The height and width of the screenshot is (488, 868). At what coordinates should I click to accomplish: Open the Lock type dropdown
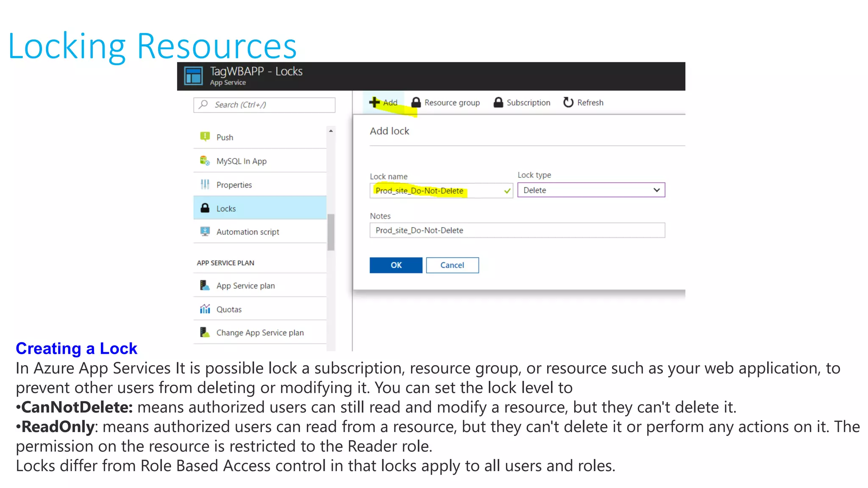pyautogui.click(x=591, y=190)
